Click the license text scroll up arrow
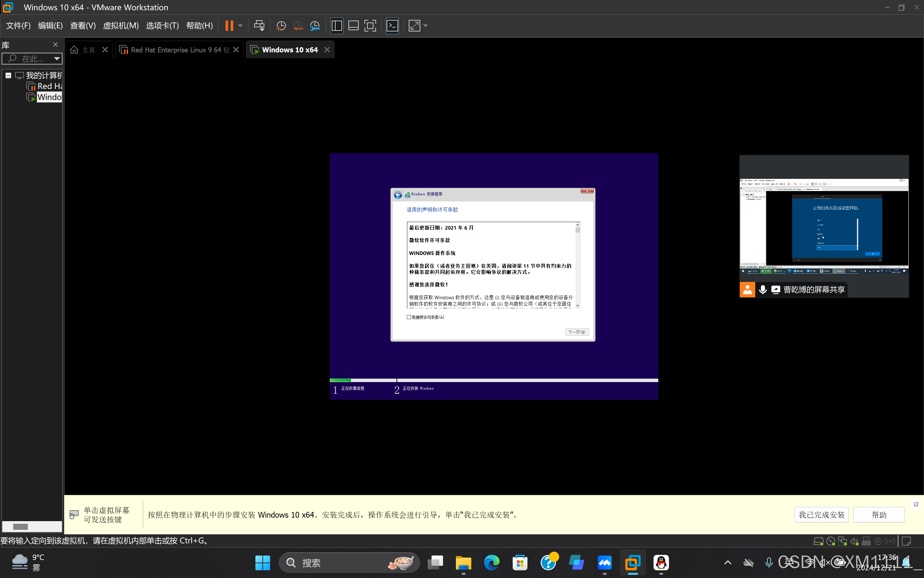Image resolution: width=924 pixels, height=578 pixels. pos(578,225)
